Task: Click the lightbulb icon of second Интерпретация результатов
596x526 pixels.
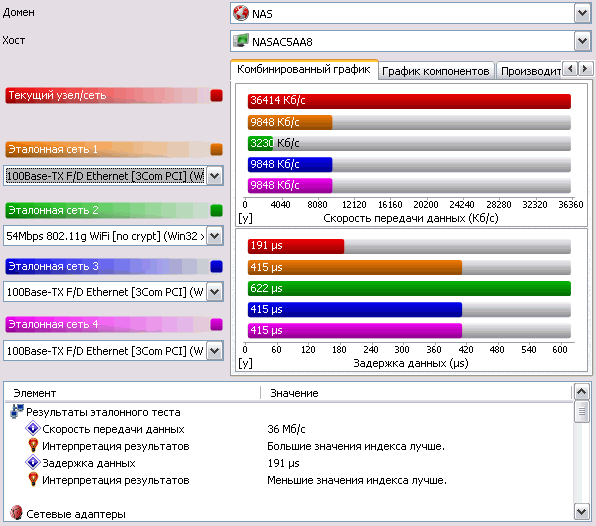Action: pos(33,479)
